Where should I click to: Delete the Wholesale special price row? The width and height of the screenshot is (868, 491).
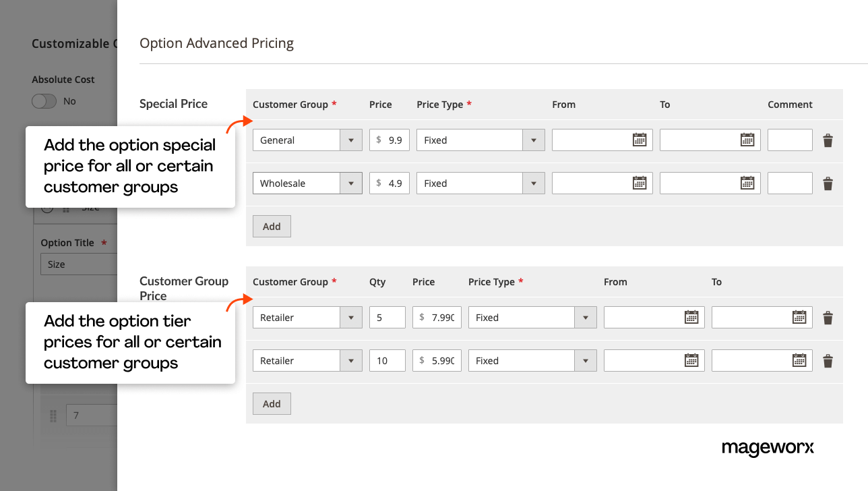point(828,183)
